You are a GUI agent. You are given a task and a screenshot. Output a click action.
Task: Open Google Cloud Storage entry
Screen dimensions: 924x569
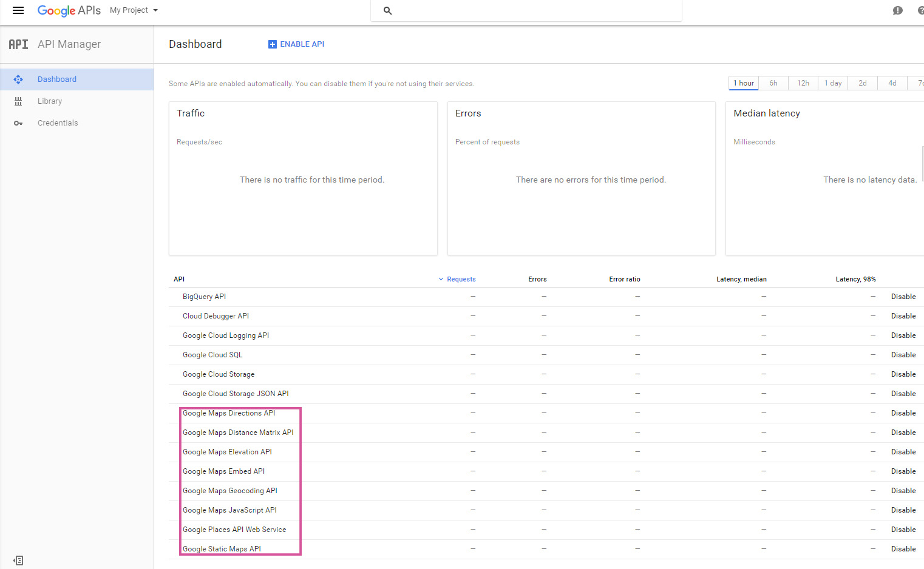219,374
